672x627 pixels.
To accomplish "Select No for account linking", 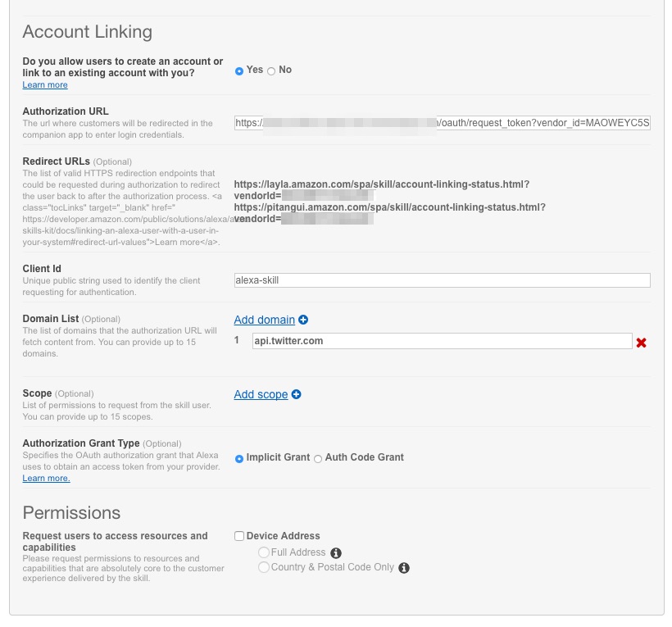I will pyautogui.click(x=271, y=70).
